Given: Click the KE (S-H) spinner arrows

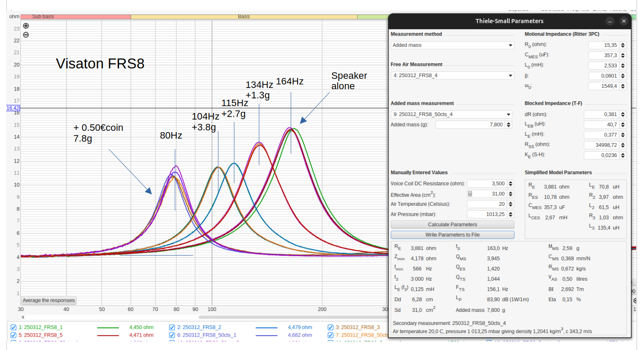Looking at the screenshot, I should (x=622, y=155).
